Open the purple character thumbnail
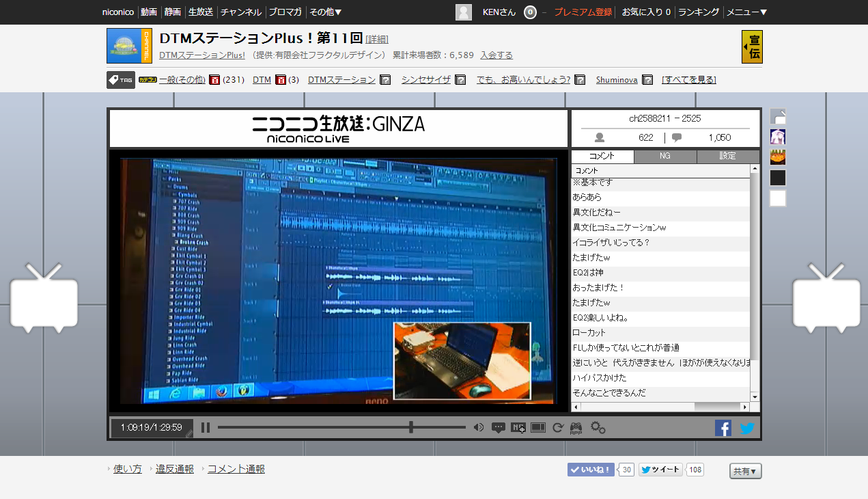 pyautogui.click(x=778, y=137)
